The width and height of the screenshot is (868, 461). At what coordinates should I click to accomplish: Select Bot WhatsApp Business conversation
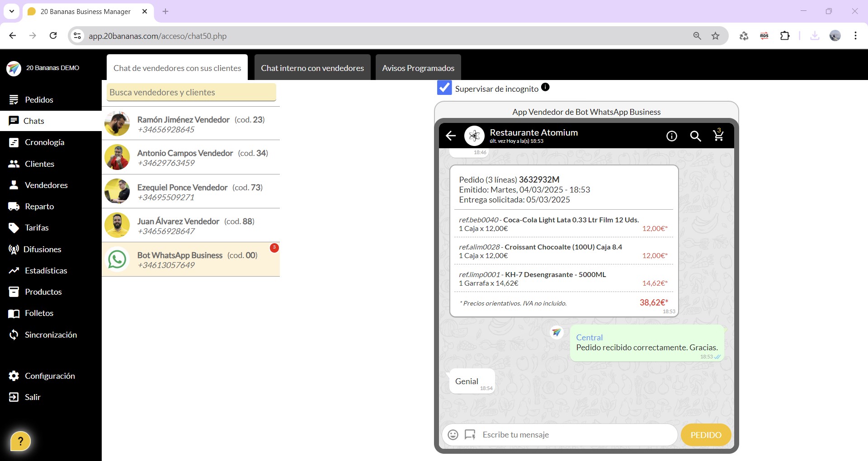pyautogui.click(x=191, y=260)
